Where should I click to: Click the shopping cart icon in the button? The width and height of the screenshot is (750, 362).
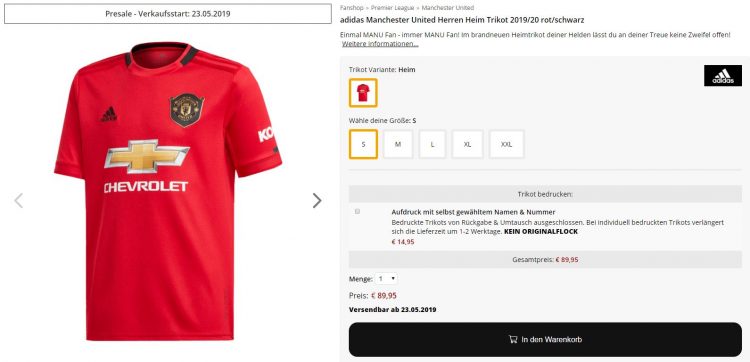pyautogui.click(x=513, y=340)
